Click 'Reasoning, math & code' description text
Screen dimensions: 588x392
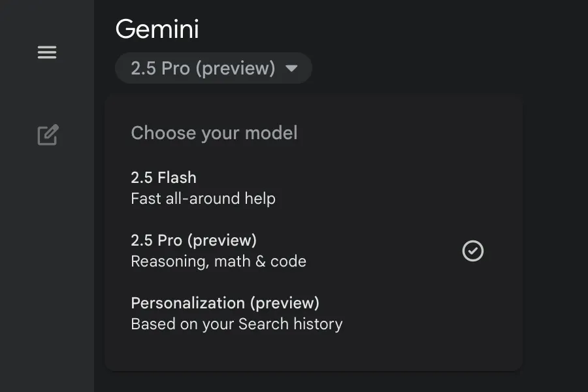click(x=218, y=261)
